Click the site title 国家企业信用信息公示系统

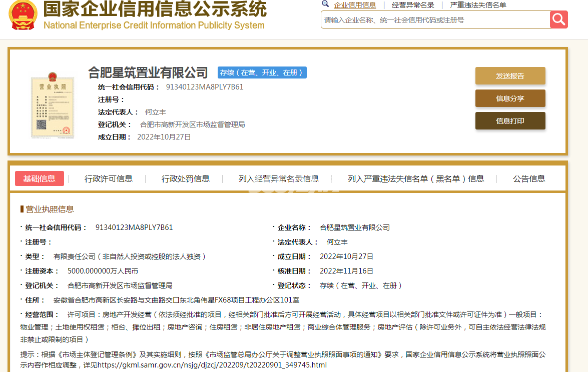tap(155, 9)
